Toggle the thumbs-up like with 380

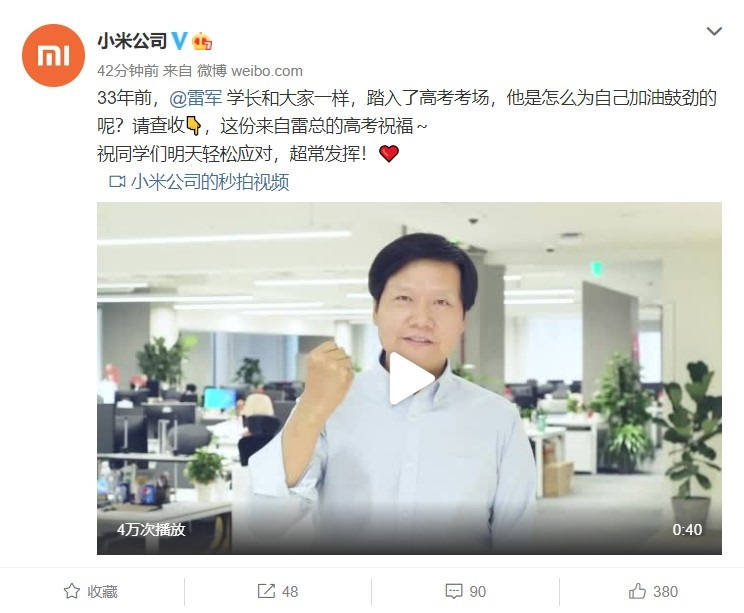tap(653, 591)
